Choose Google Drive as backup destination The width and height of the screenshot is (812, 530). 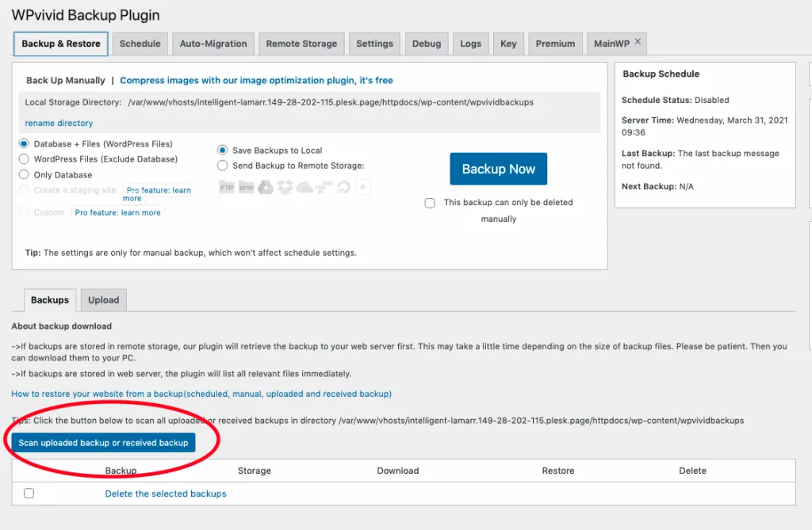pyautogui.click(x=266, y=187)
